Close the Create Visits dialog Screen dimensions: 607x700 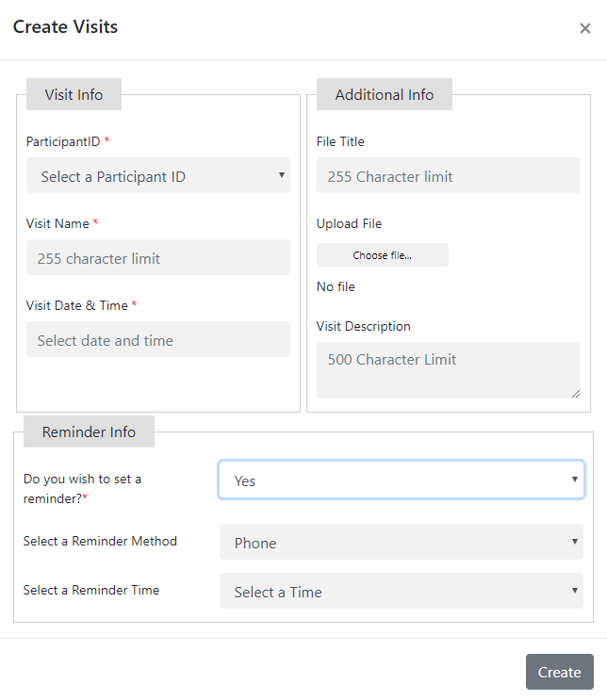click(584, 28)
